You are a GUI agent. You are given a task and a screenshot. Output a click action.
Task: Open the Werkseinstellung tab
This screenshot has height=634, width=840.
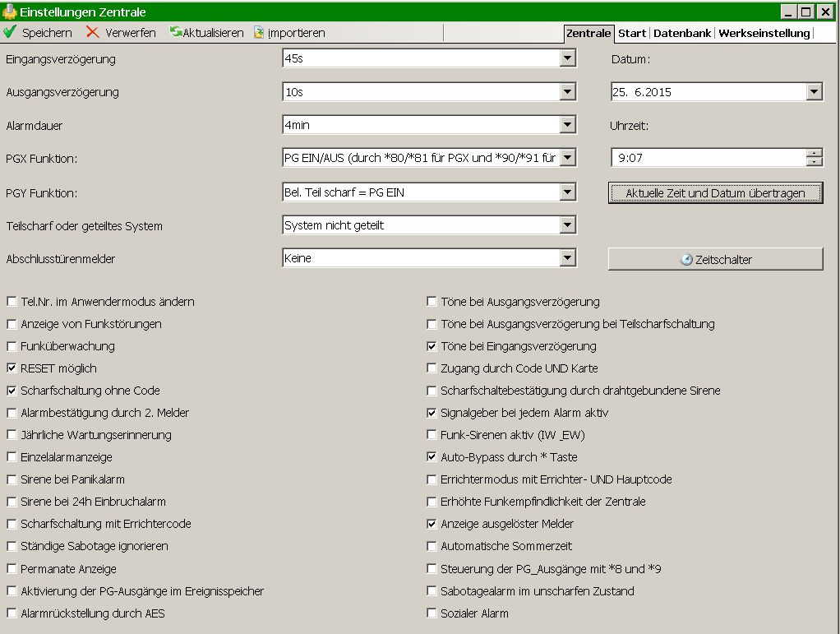(x=764, y=34)
